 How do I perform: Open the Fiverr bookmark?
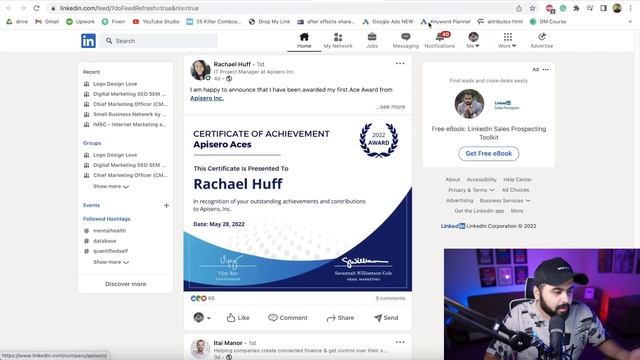click(114, 22)
